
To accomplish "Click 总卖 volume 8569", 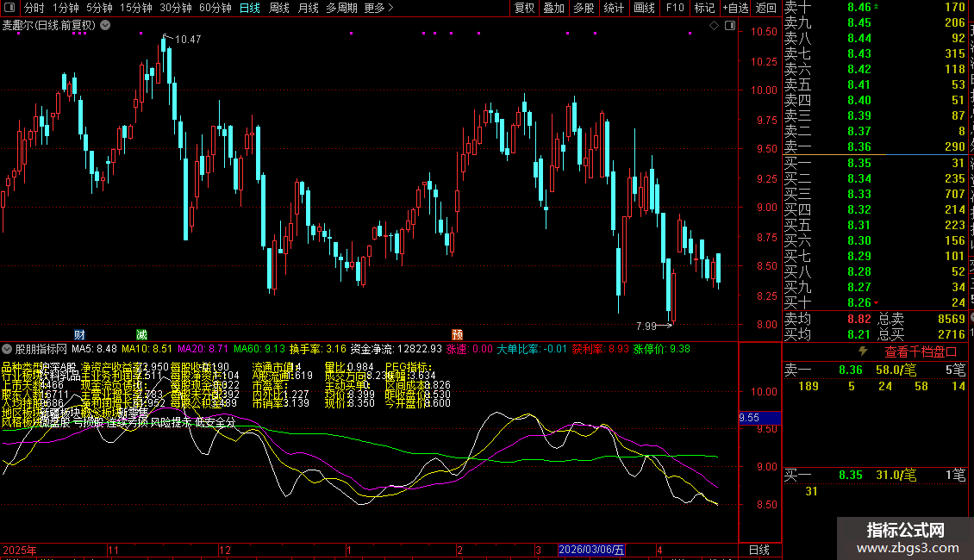I will (952, 319).
